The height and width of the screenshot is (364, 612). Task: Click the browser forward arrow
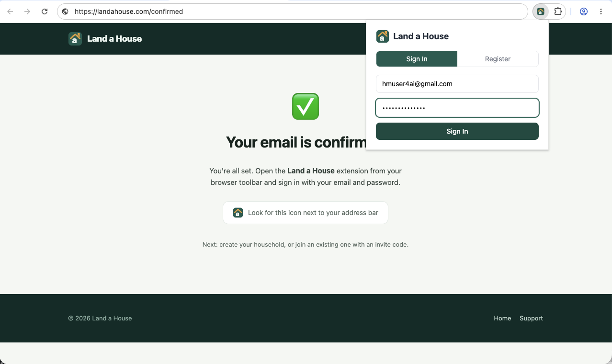[27, 11]
